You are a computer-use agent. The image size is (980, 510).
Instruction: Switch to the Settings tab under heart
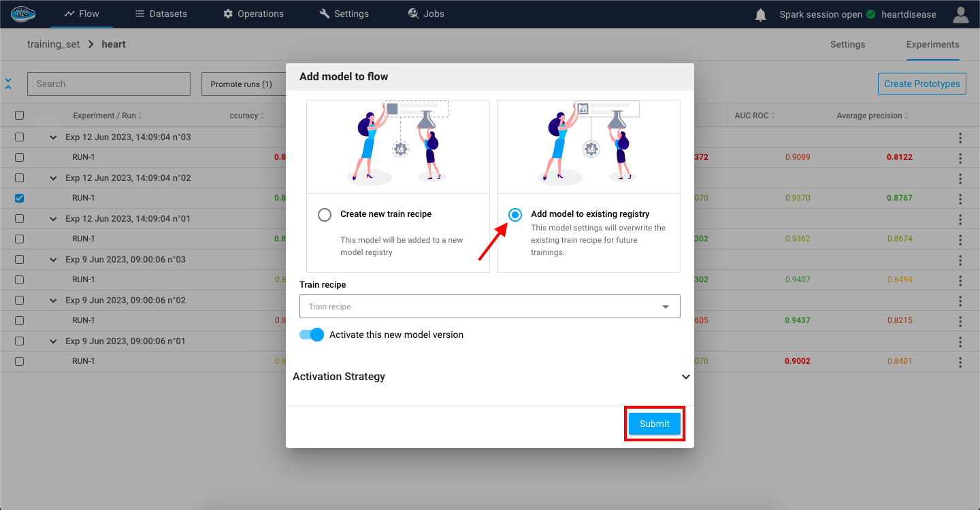pos(847,44)
